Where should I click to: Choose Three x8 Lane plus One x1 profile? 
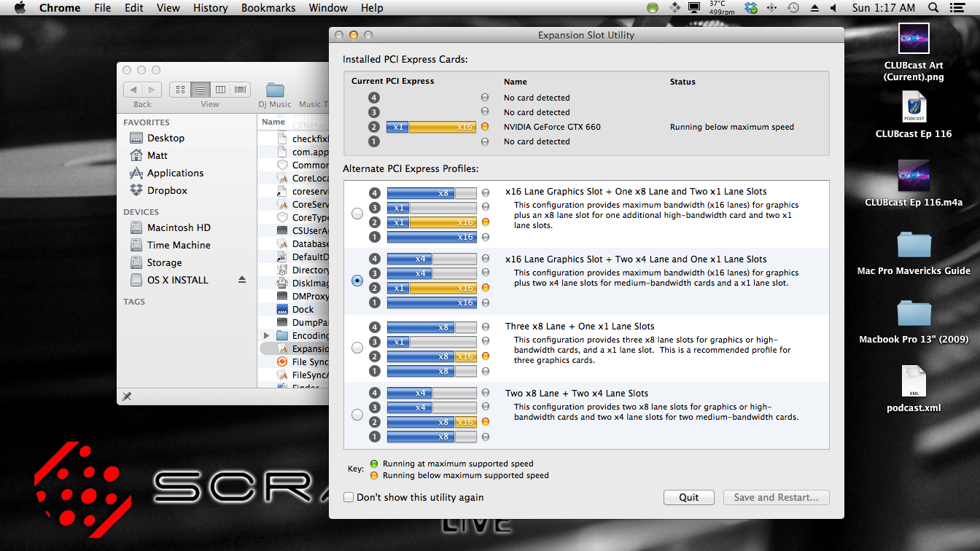357,348
